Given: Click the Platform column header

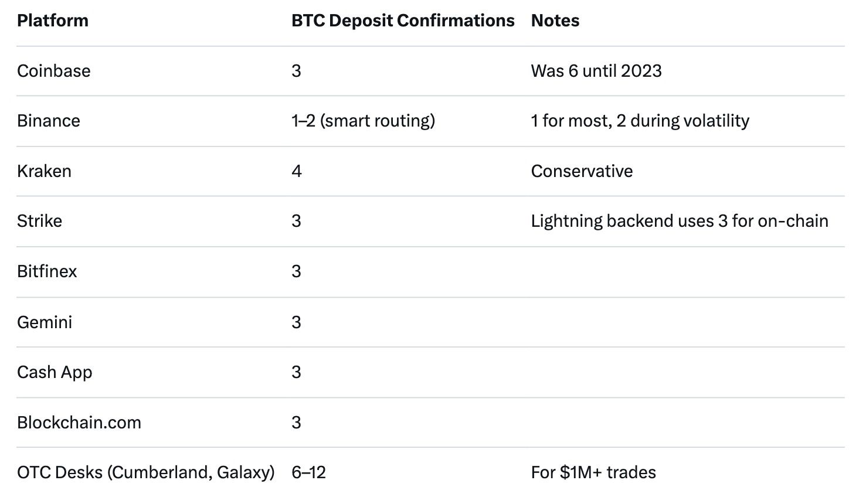Looking at the screenshot, I should (53, 21).
